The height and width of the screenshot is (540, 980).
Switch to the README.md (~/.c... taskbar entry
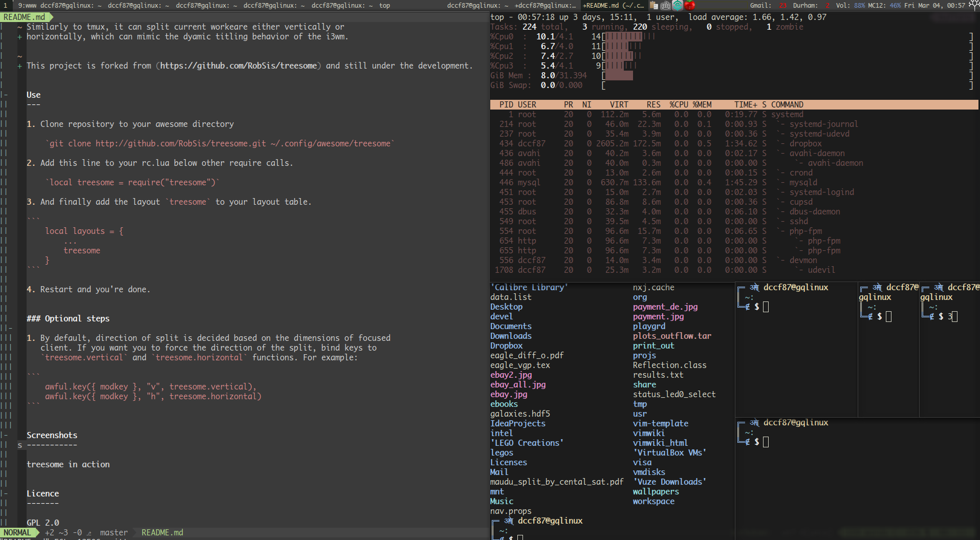pyautogui.click(x=614, y=5)
